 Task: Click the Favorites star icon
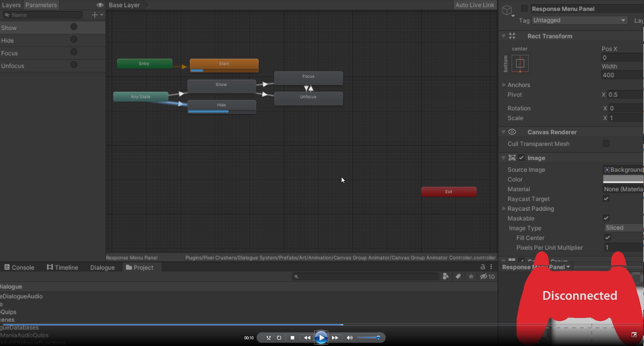[x=471, y=276]
